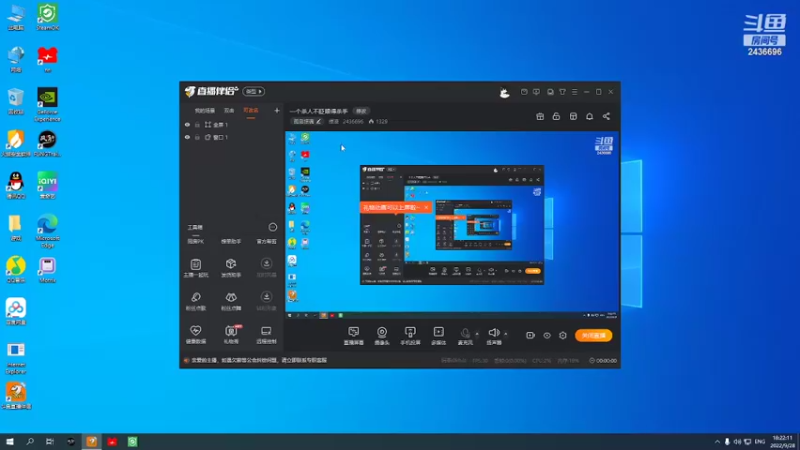Click the modify button beside stream title
Screen dimensions: 800x450
(x=361, y=111)
